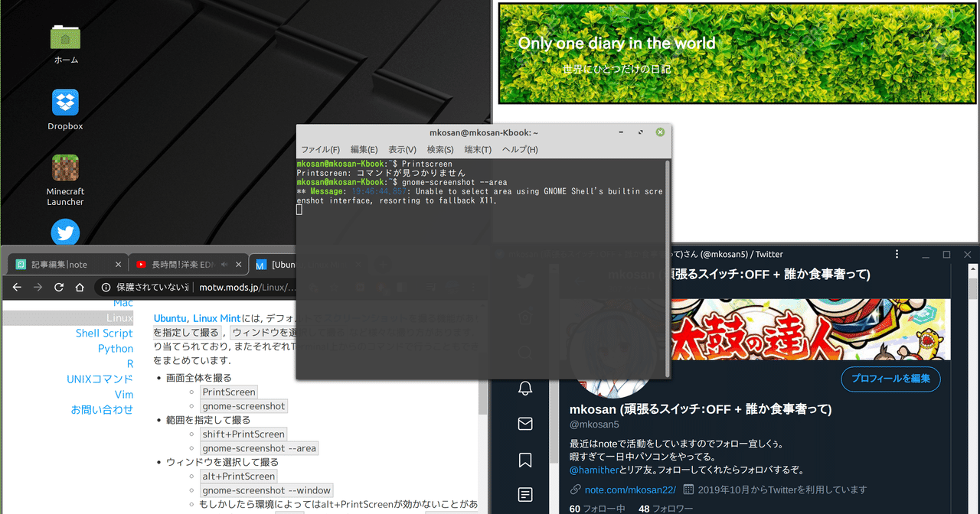
Task: Open the Mac sidebar link
Action: [122, 303]
